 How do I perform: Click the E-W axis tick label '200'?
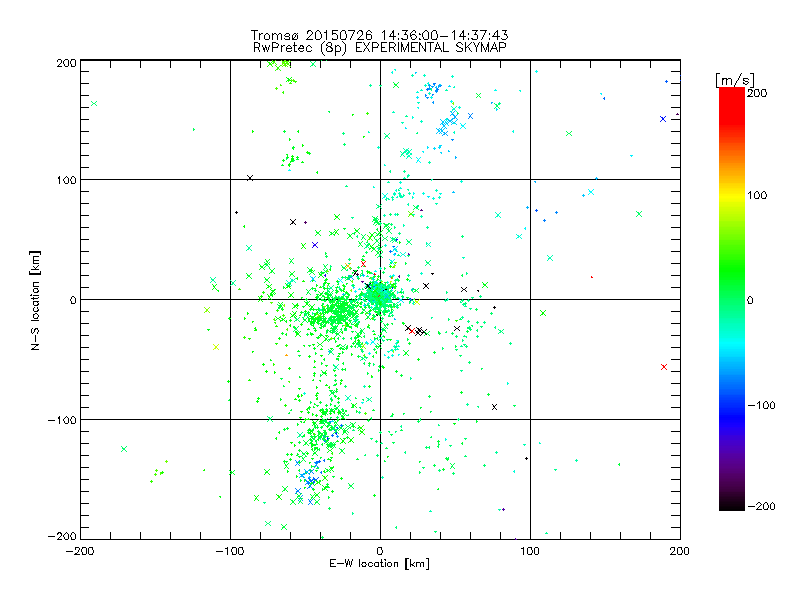tap(680, 551)
